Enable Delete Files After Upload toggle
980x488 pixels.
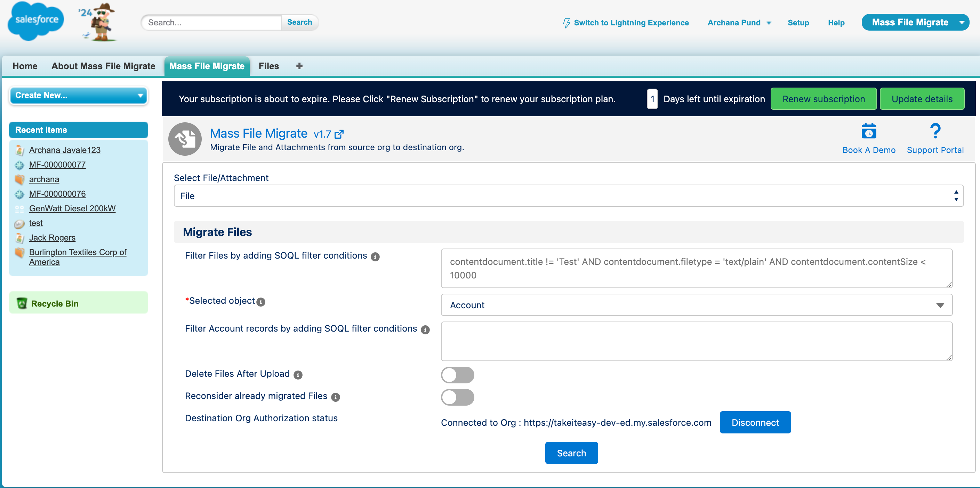pos(457,375)
